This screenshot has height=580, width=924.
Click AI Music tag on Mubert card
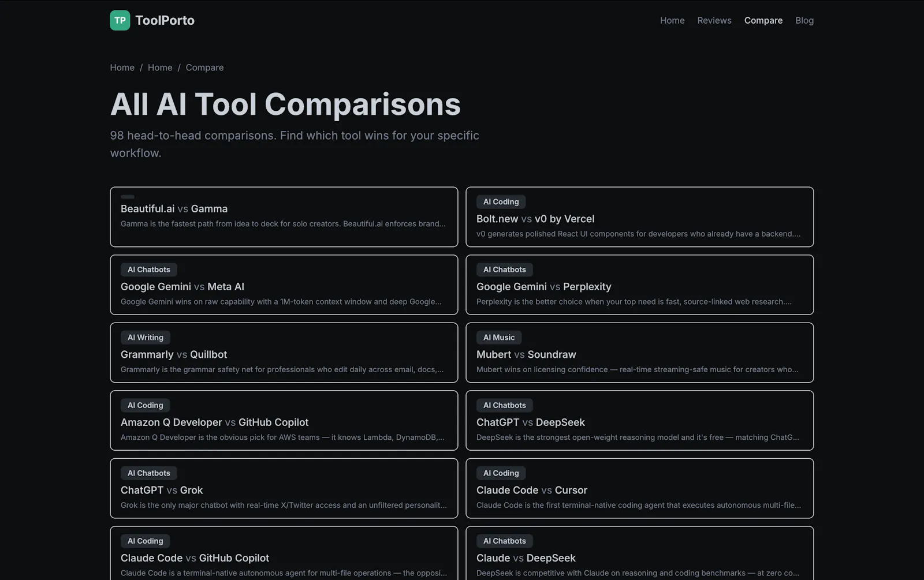pyautogui.click(x=499, y=338)
